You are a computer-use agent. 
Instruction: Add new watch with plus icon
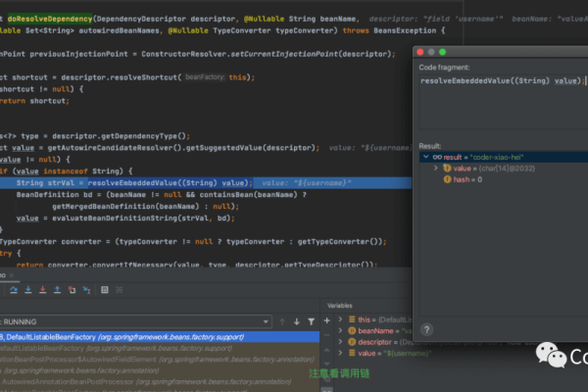coord(327,320)
